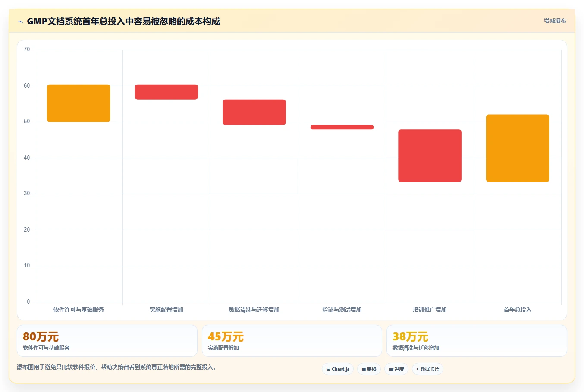Click the red 培训推广增加 bar
Viewport: 584px width, 392px height.
[x=430, y=156]
